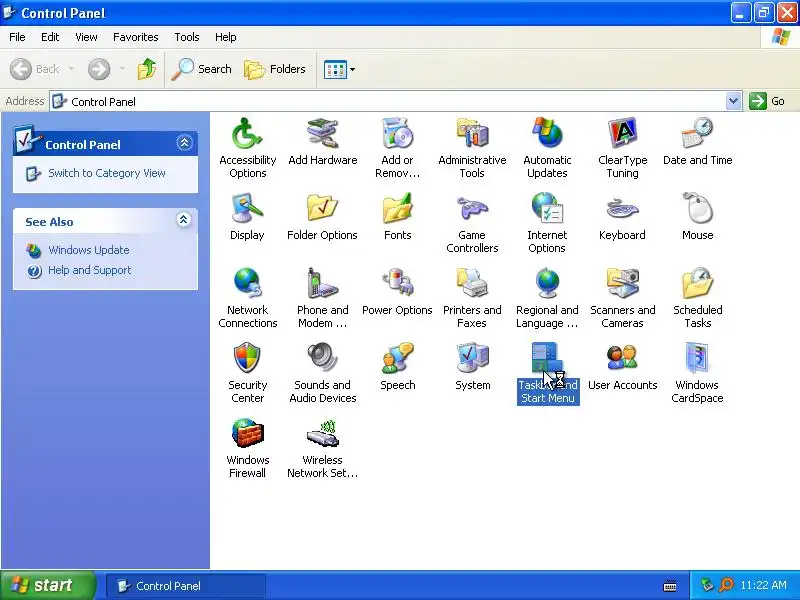
Task: Select Phone and Modem Options icon
Action: click(x=322, y=283)
